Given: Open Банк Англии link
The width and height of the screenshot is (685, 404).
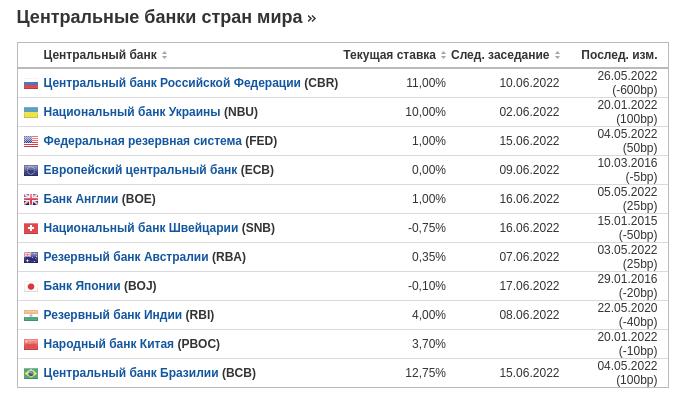Looking at the screenshot, I should click(80, 200).
